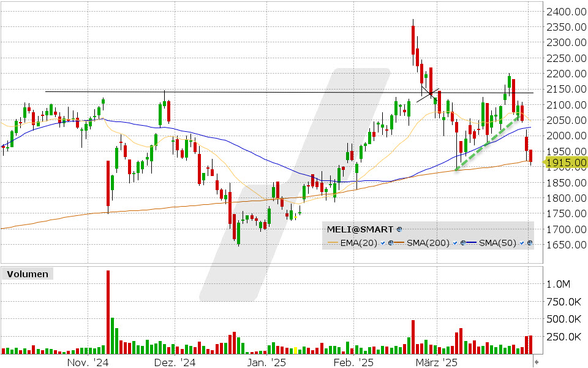588x368 pixels.
Task: Open settings icon after SMA(200)
Action: [x=463, y=243]
